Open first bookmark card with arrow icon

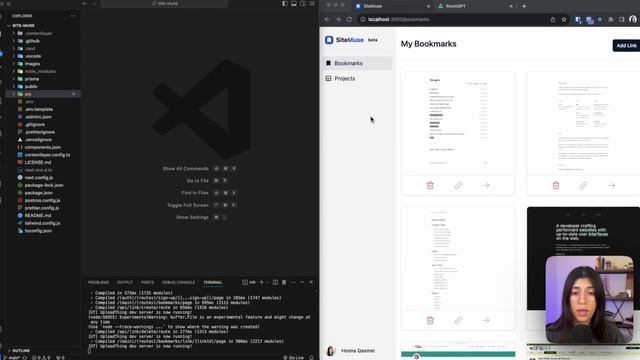coord(485,185)
